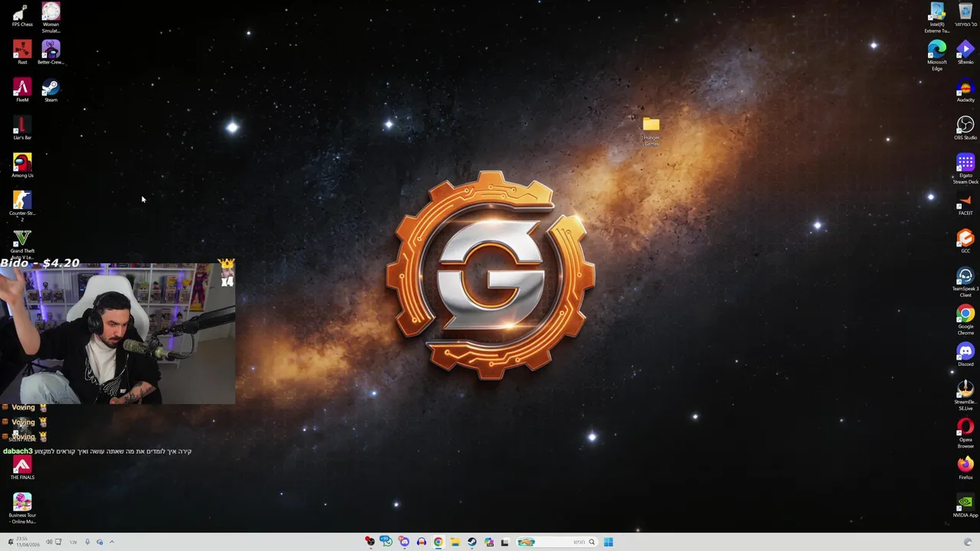Focus the taskbar search box
Viewport: 980px width, 551px height.
tap(557, 542)
